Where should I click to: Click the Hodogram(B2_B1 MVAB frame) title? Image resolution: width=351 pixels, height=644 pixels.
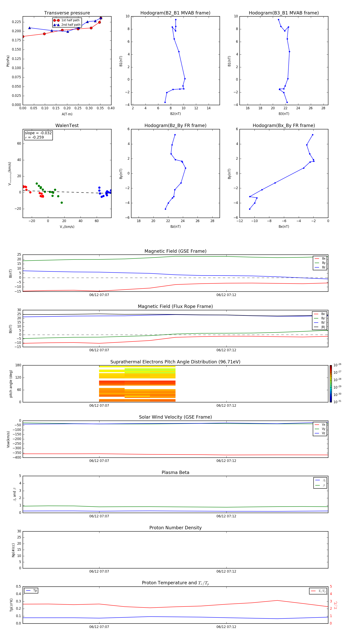pyautogui.click(x=175, y=13)
